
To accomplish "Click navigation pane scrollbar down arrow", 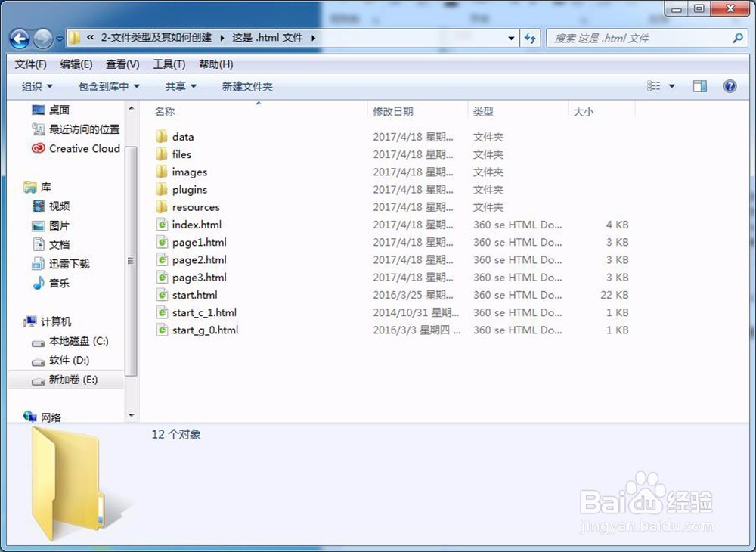I will coord(131,416).
